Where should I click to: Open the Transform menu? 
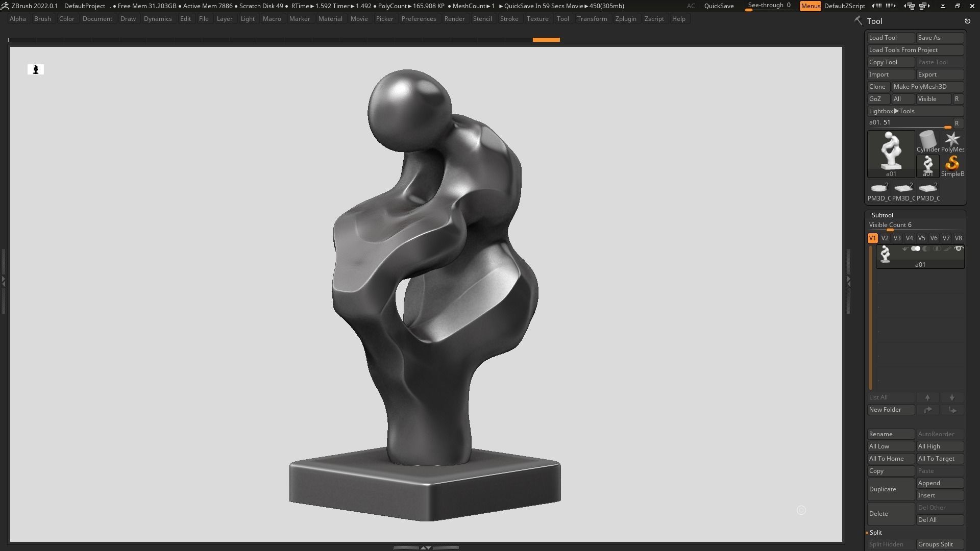click(592, 19)
